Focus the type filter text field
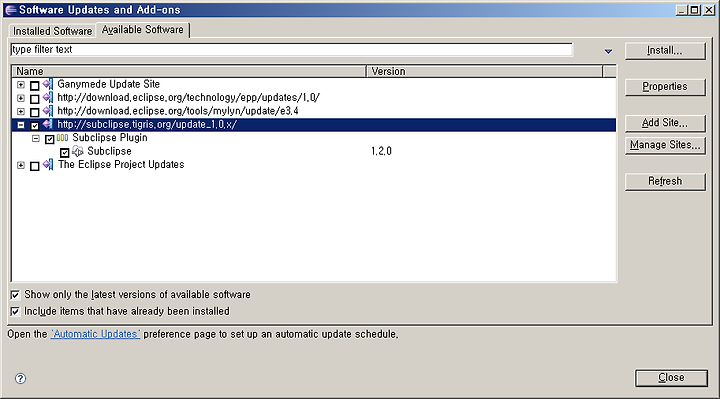Viewport: 720px width, 399px height. (292, 50)
